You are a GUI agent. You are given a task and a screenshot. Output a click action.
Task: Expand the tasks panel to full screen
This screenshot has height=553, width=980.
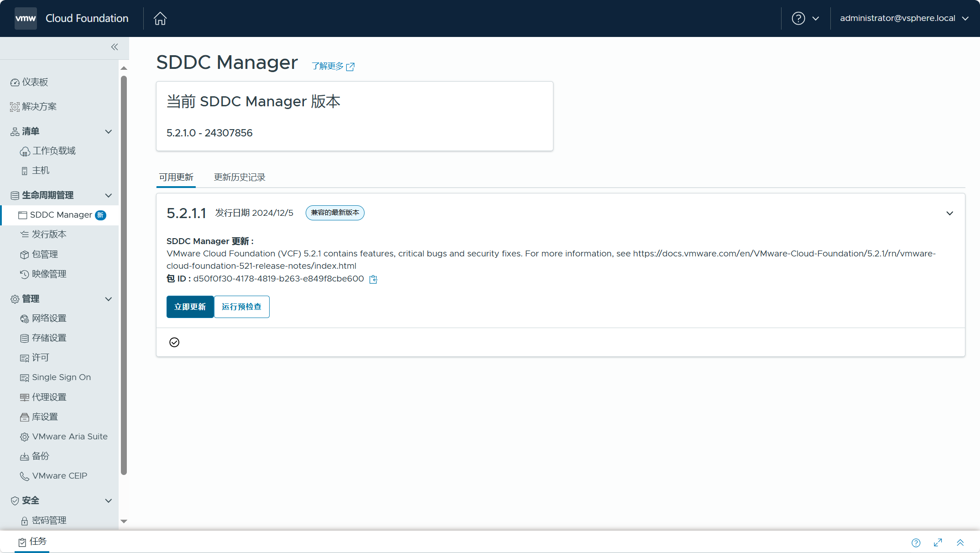pos(938,542)
